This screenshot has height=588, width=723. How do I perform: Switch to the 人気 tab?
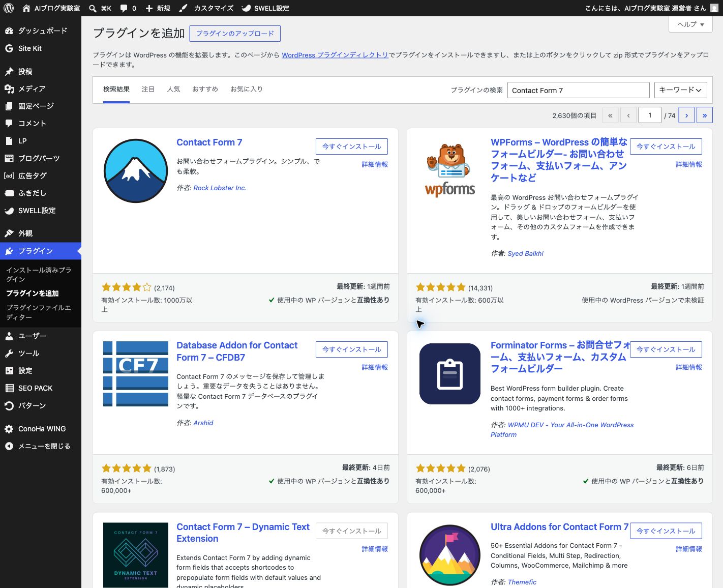point(173,89)
